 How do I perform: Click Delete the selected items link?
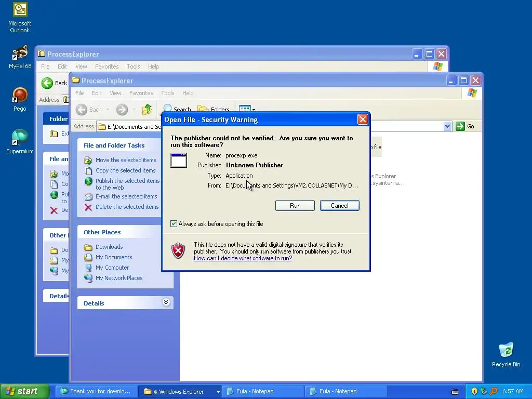[x=127, y=207]
